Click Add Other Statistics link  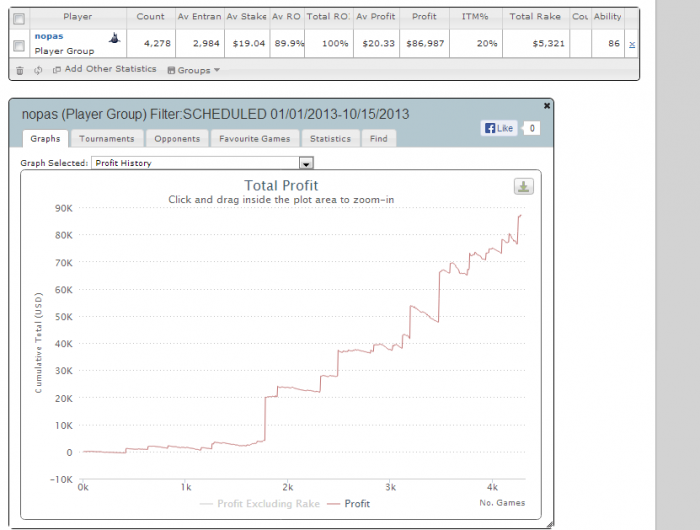tap(110, 69)
